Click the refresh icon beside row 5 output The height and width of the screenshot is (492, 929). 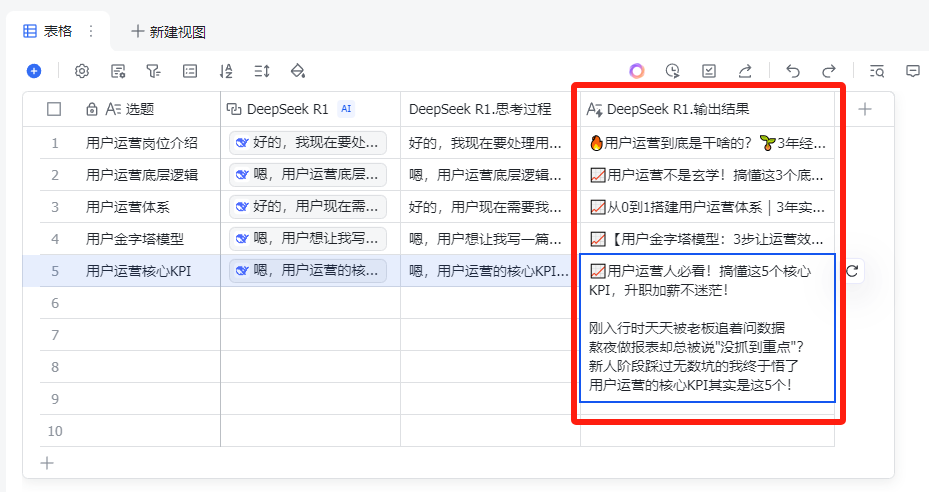[x=852, y=271]
